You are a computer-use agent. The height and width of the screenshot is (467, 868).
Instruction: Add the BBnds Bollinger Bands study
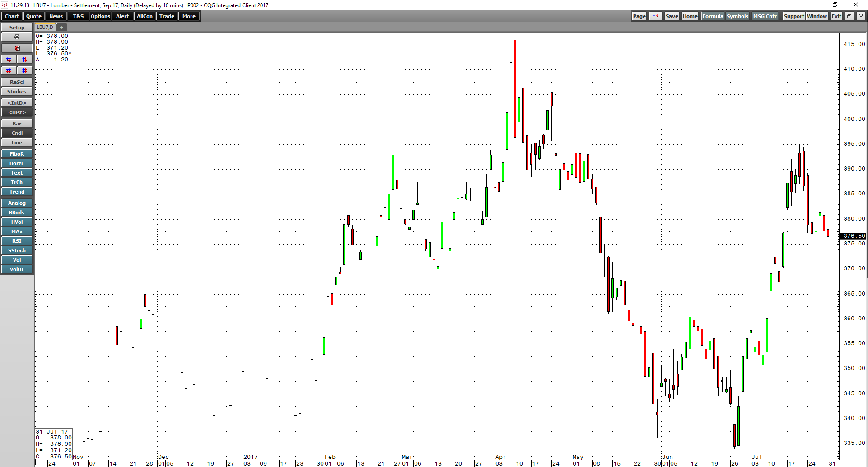pyautogui.click(x=17, y=213)
